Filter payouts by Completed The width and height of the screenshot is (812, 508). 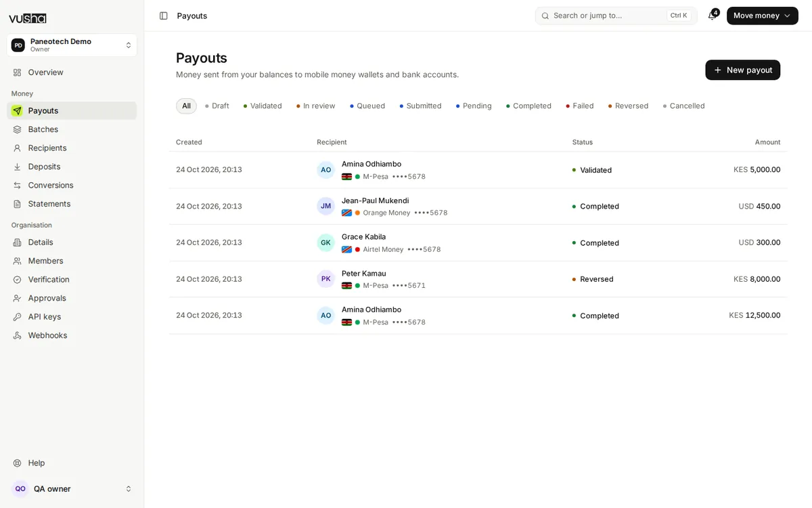pyautogui.click(x=528, y=106)
